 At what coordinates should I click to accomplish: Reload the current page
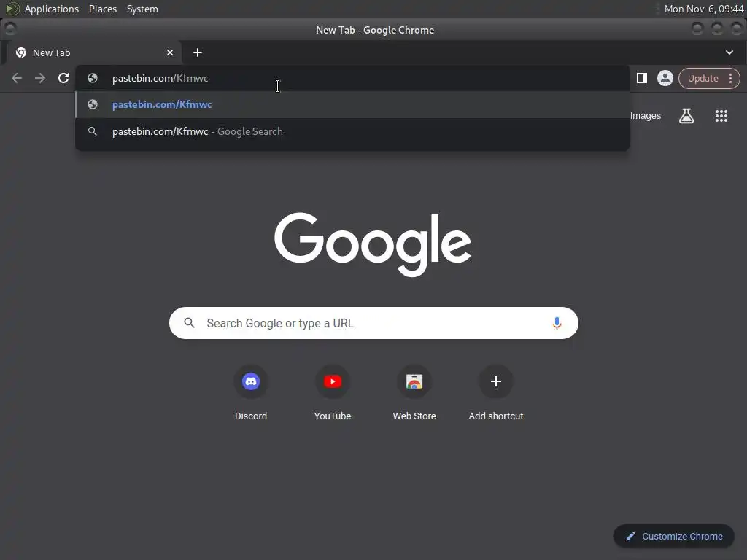pos(63,78)
